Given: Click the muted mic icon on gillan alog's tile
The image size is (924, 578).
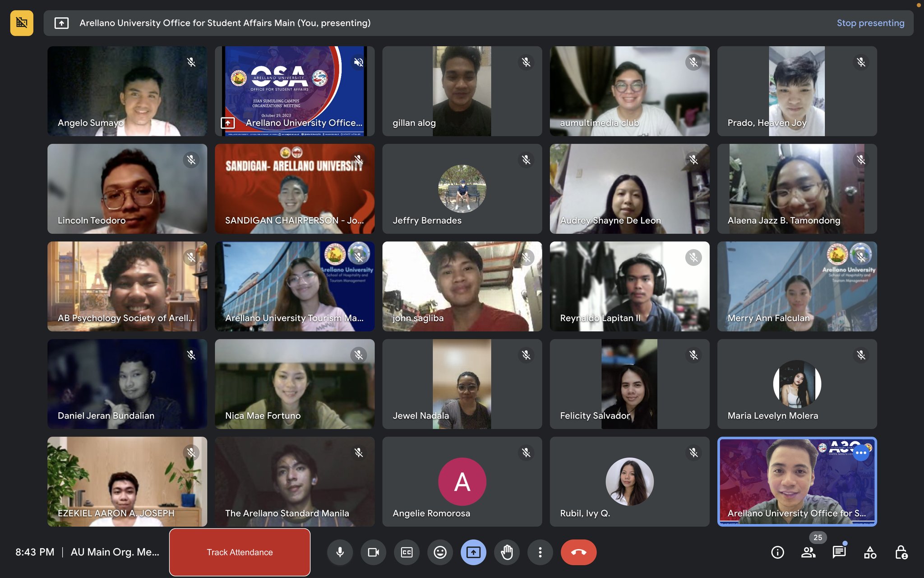Looking at the screenshot, I should tap(526, 62).
